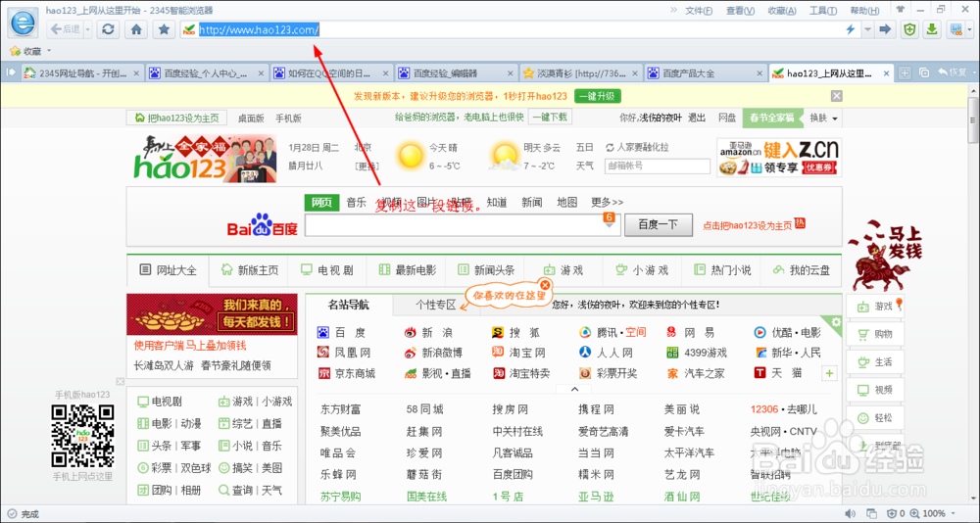Click 把hao123设为主页 button
The image size is (980, 523).
175,118
